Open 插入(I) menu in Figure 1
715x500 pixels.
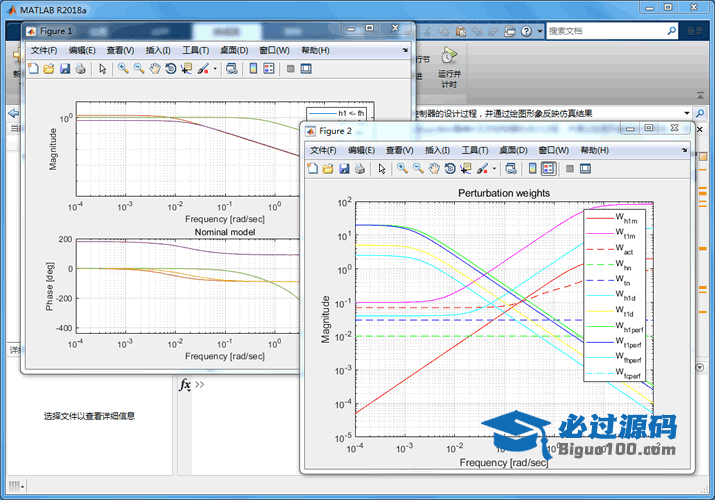click(158, 50)
